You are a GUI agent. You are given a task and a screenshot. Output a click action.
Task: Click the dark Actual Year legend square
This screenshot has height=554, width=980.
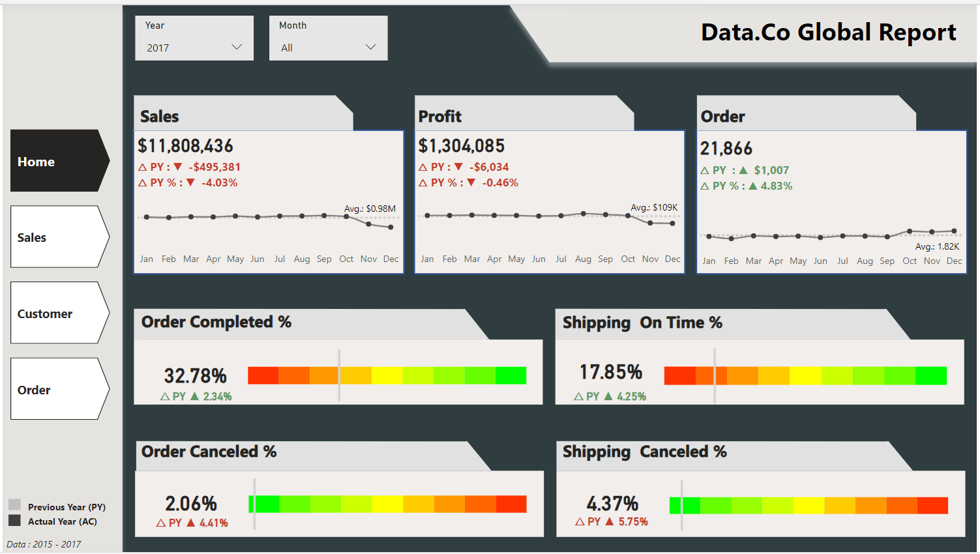click(x=14, y=520)
